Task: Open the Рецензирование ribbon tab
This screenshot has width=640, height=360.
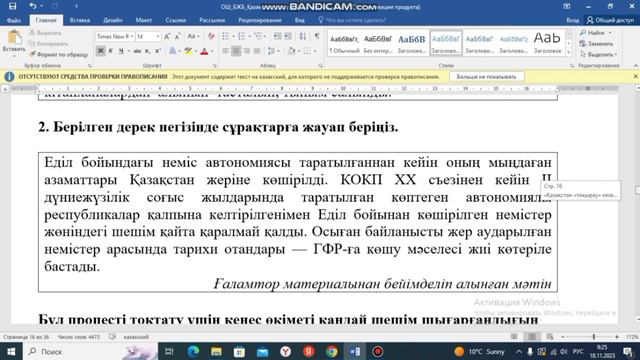Action: coord(260,20)
